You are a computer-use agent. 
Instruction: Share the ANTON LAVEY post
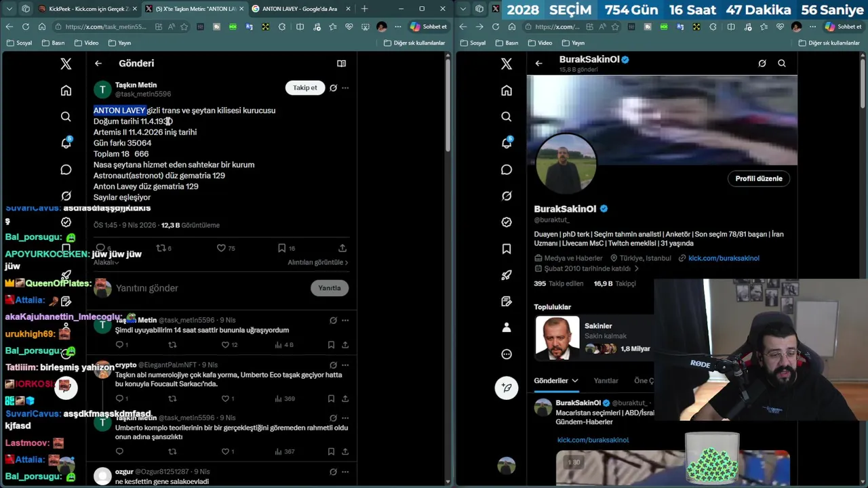point(342,248)
